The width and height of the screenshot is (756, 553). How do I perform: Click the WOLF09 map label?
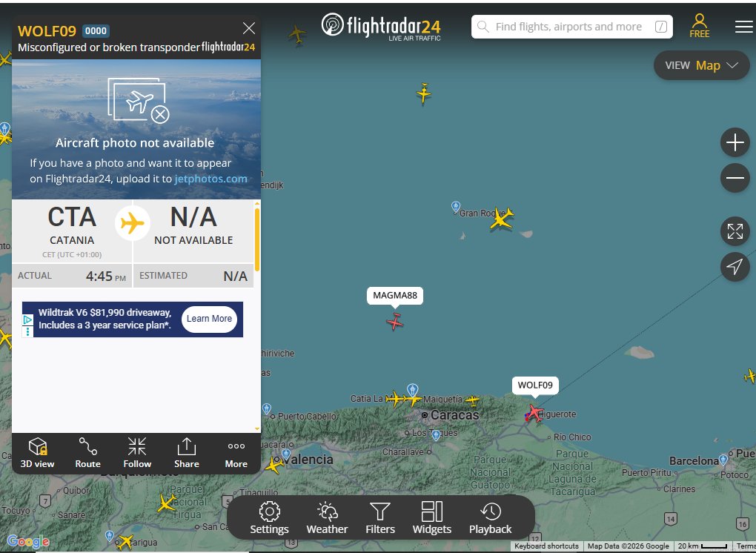(535, 385)
